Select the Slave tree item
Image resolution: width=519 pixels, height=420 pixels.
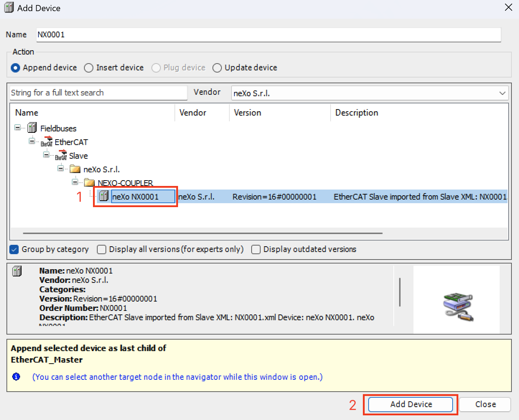pyautogui.click(x=78, y=156)
